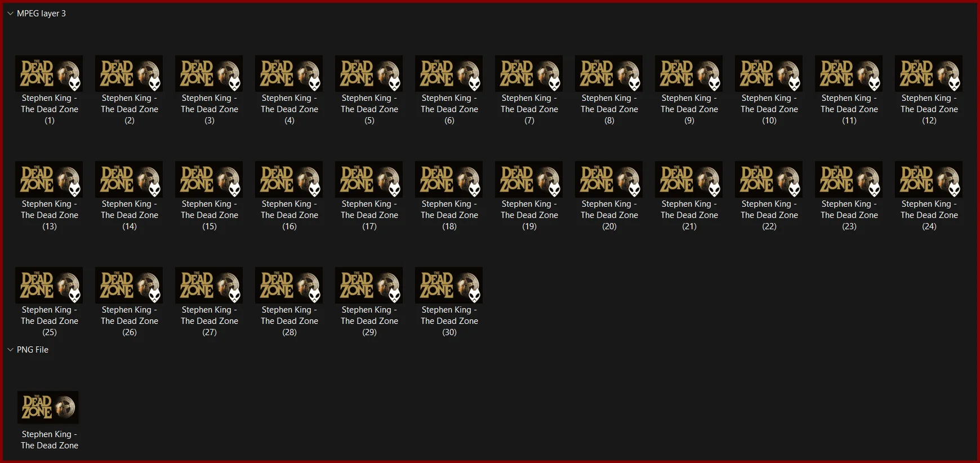This screenshot has width=980, height=463.
Task: Select the Dead Zone (11) album art icon
Action: point(849,73)
